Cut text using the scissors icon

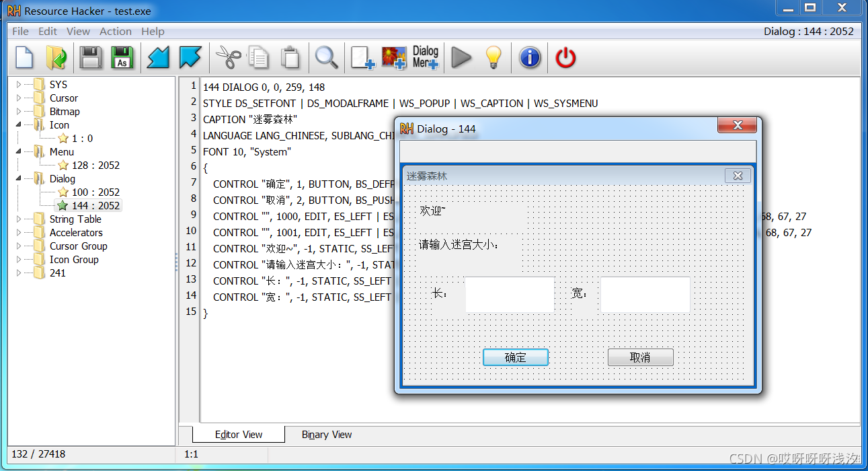click(x=227, y=57)
